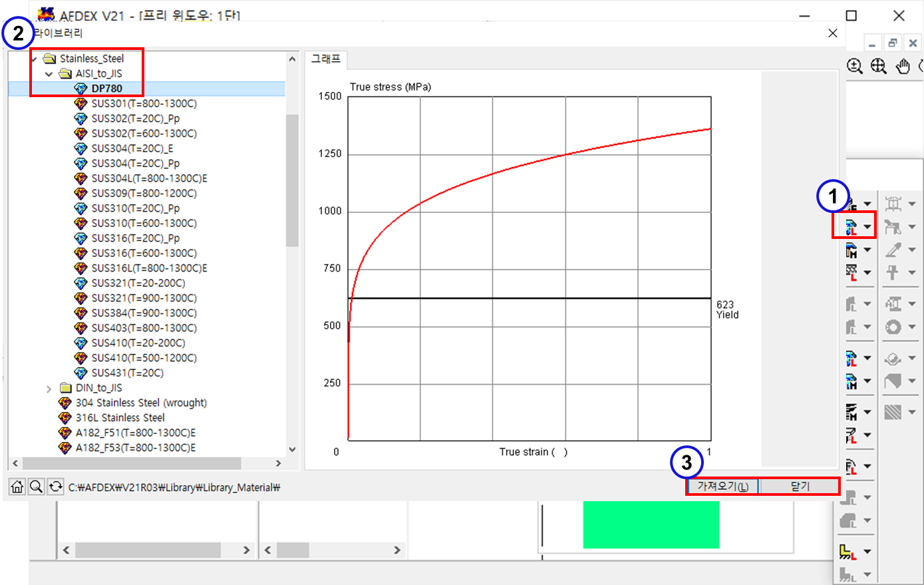
Task: Select 304 Stainless Steel (wrought) item
Action: 141,403
